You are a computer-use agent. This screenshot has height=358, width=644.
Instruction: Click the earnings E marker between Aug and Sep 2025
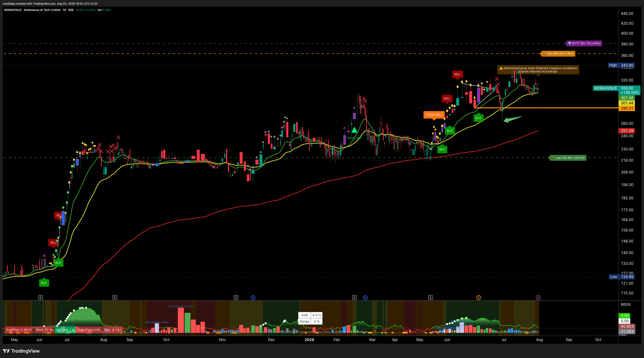(x=115, y=297)
